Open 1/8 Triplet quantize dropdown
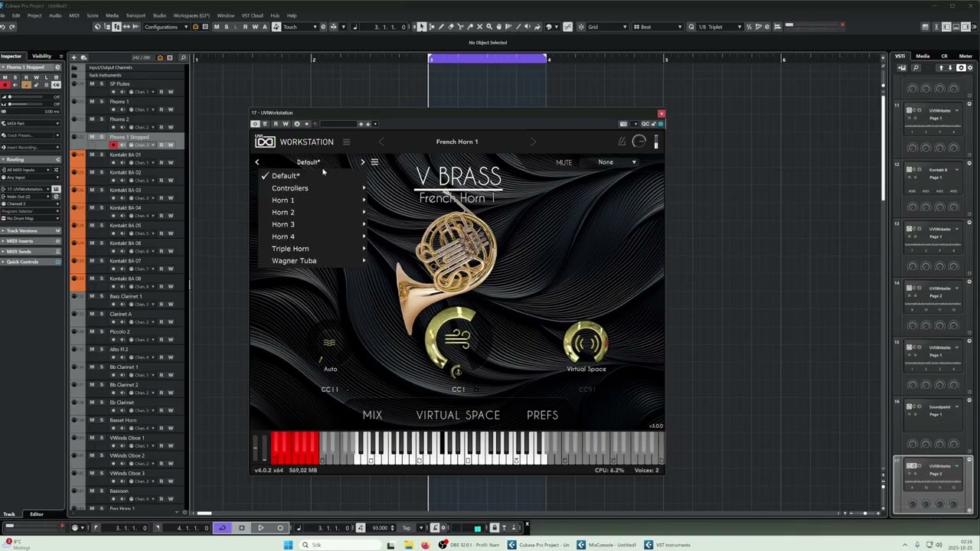The image size is (980, 551). coord(719,27)
